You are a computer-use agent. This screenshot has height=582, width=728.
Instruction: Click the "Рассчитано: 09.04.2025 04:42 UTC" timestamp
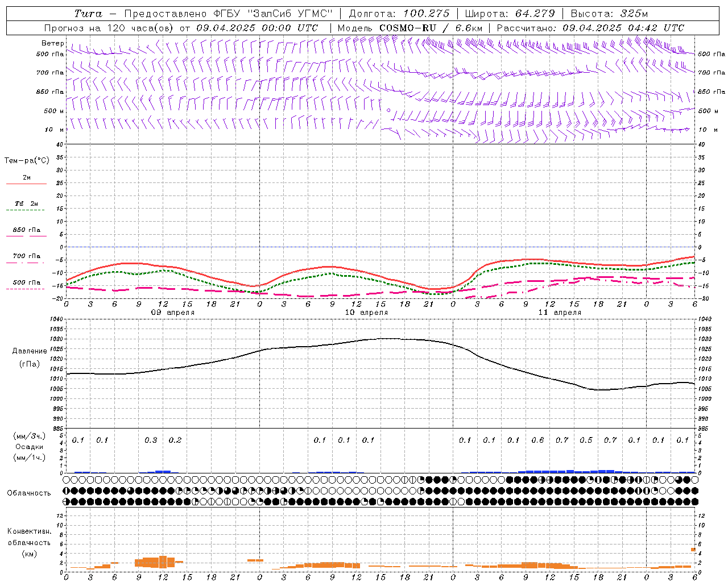pos(590,28)
